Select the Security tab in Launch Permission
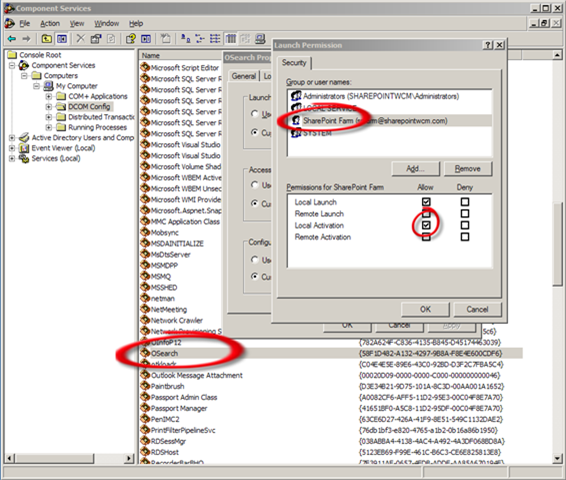566x480 pixels. coord(294,63)
